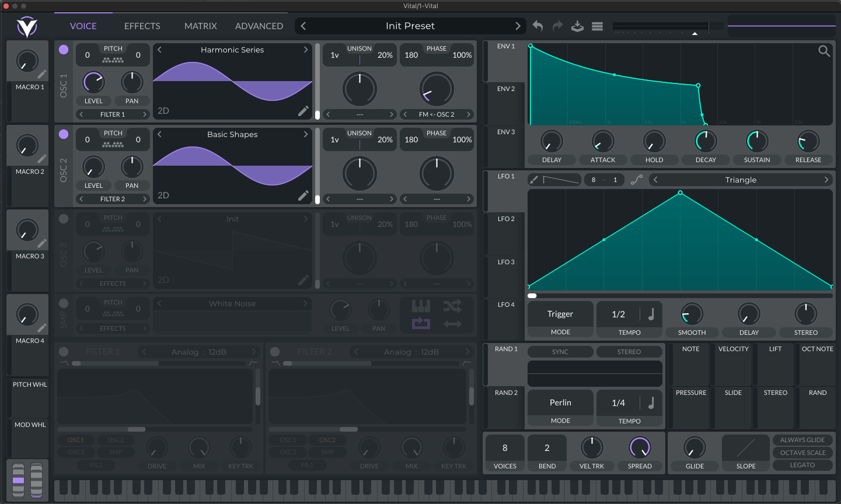
Task: Click the sampler bounce arrows icon
Action: coord(452,323)
